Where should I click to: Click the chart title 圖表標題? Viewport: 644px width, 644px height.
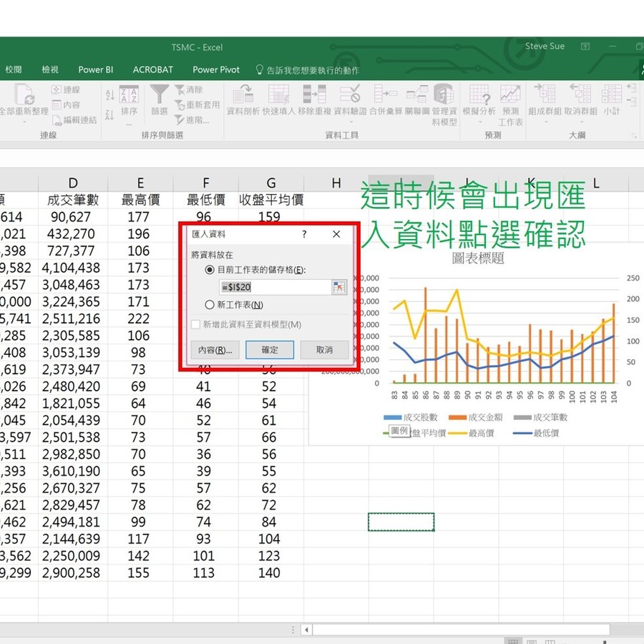coord(478,258)
